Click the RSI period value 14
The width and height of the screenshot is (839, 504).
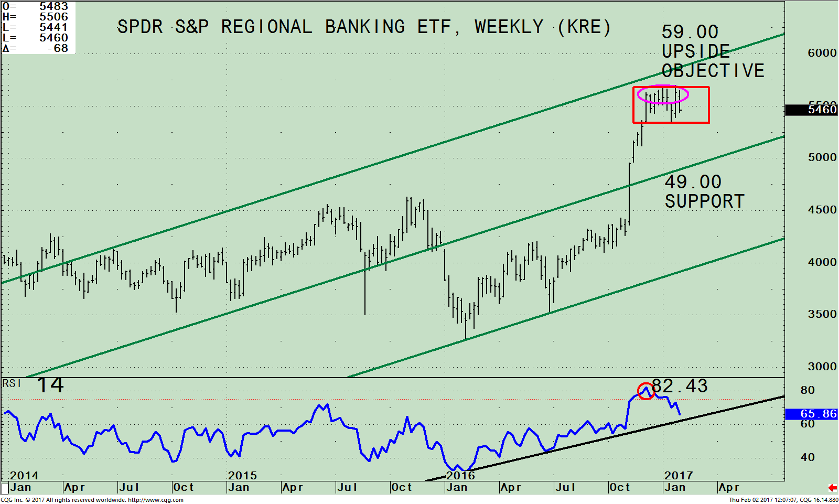pyautogui.click(x=50, y=385)
